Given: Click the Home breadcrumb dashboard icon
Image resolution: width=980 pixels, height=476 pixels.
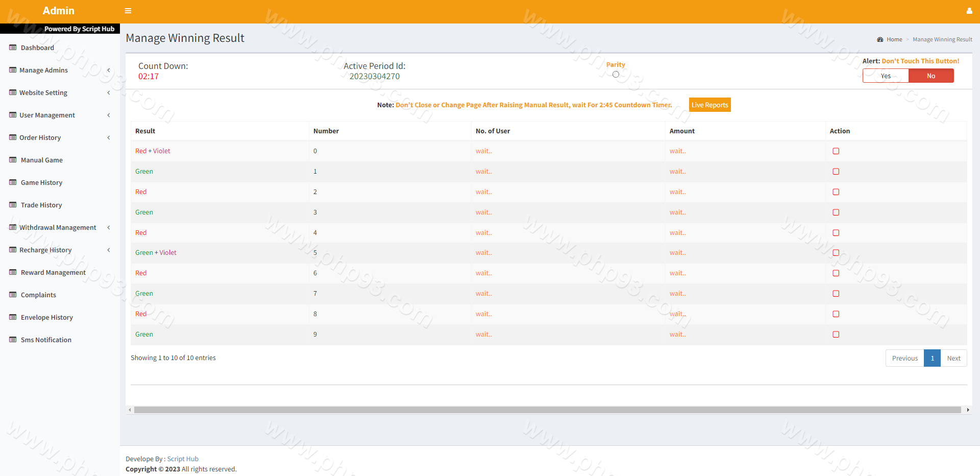Looking at the screenshot, I should coord(880,39).
